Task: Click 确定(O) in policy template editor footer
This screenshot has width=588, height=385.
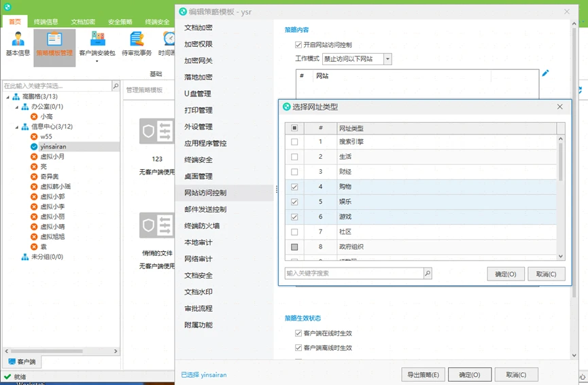Action: coord(470,374)
